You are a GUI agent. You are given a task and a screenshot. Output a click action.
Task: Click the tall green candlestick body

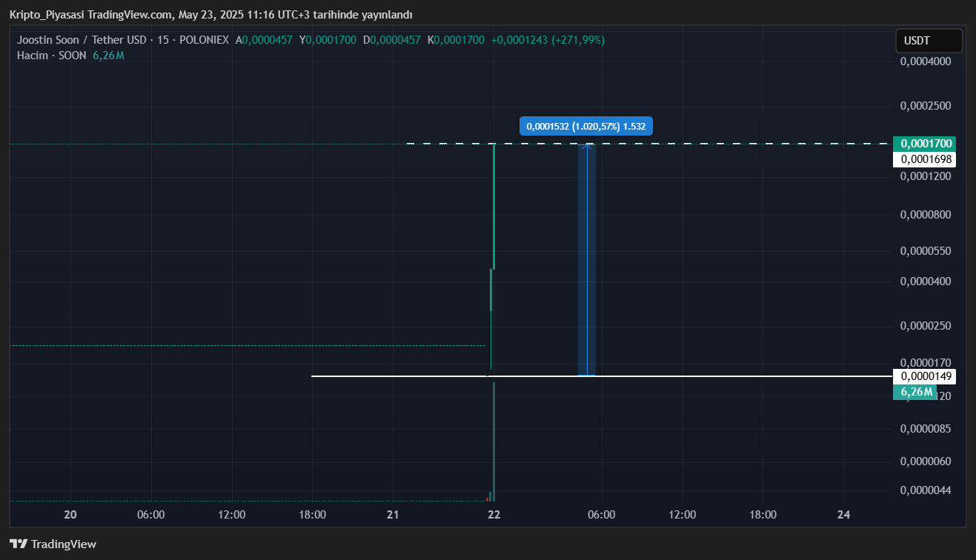point(494,207)
